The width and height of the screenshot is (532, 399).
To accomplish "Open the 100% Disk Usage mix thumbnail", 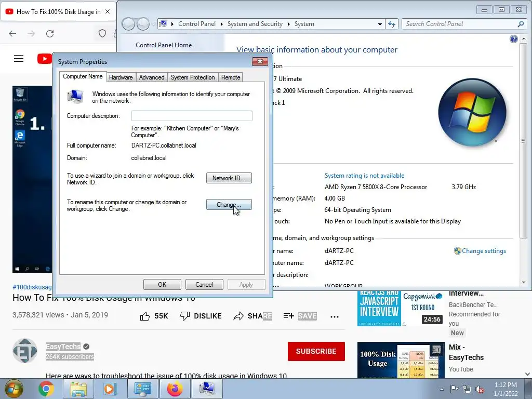I will [x=401, y=361].
